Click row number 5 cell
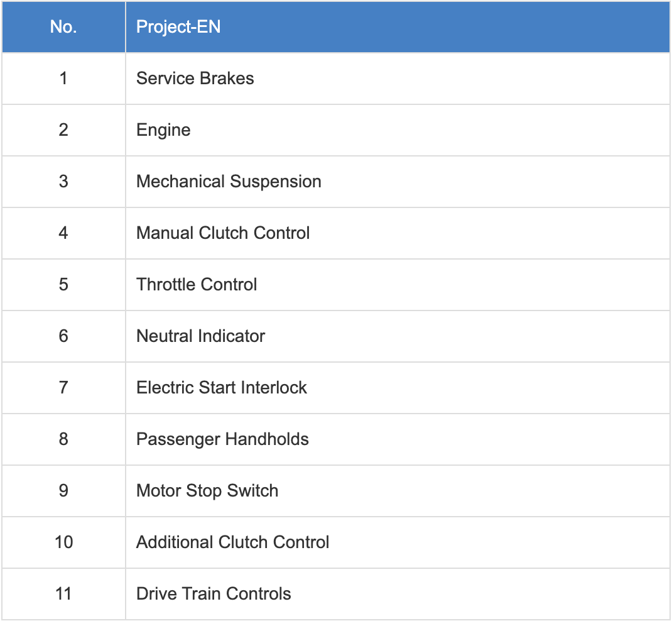This screenshot has width=672, height=621. pos(63,285)
